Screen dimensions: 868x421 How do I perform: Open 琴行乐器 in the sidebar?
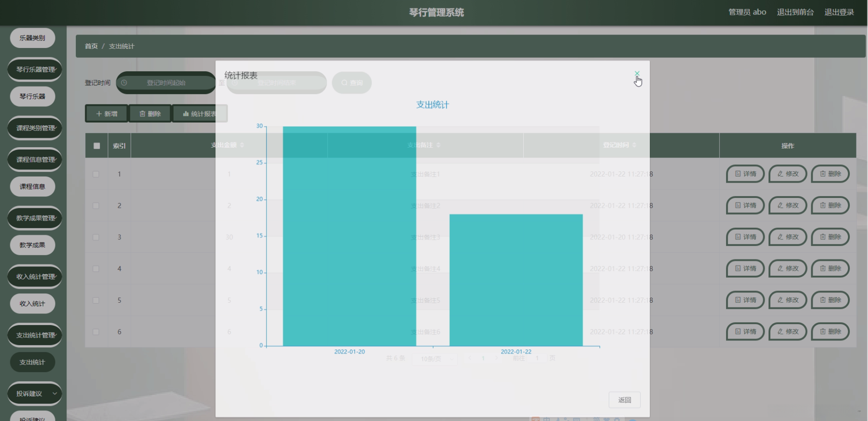point(33,96)
